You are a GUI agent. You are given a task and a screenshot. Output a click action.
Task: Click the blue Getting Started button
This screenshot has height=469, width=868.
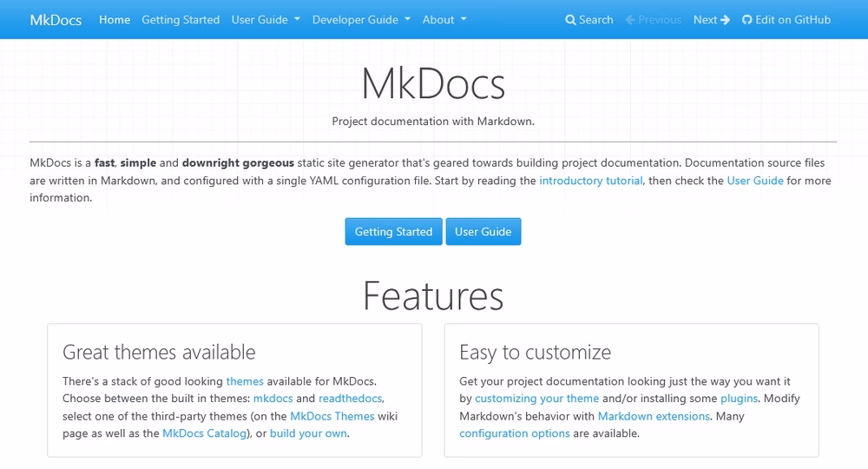393,231
